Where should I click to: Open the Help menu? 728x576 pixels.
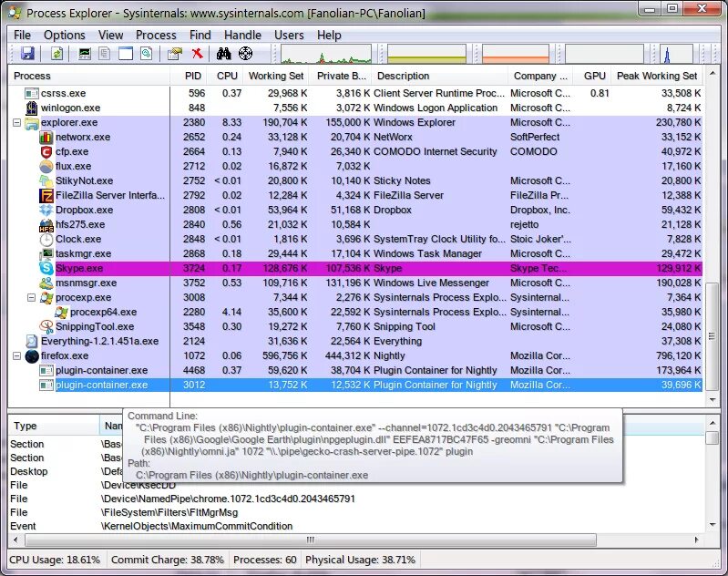(x=329, y=35)
